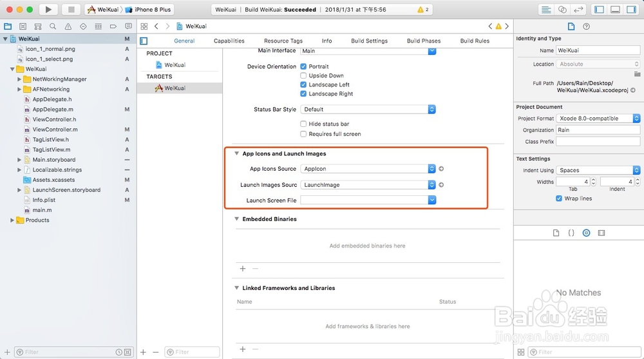Open the File Template library
644x359 pixels.
click(556, 233)
